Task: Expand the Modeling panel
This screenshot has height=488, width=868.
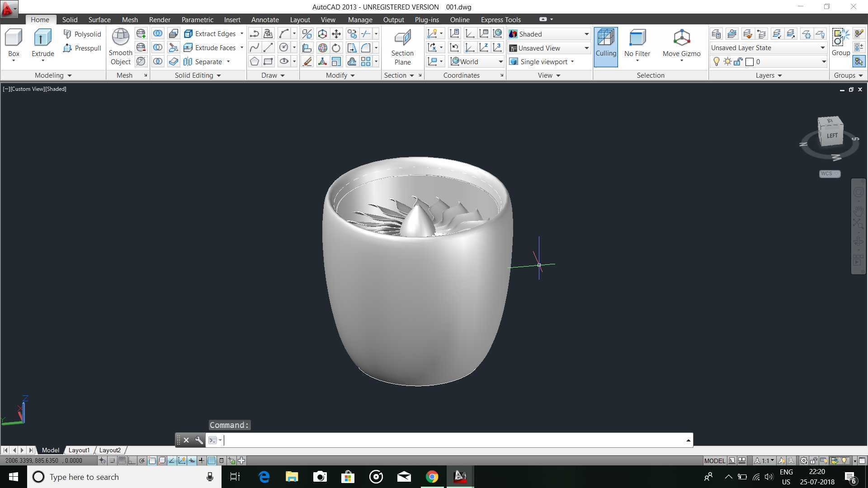Action: pos(53,75)
